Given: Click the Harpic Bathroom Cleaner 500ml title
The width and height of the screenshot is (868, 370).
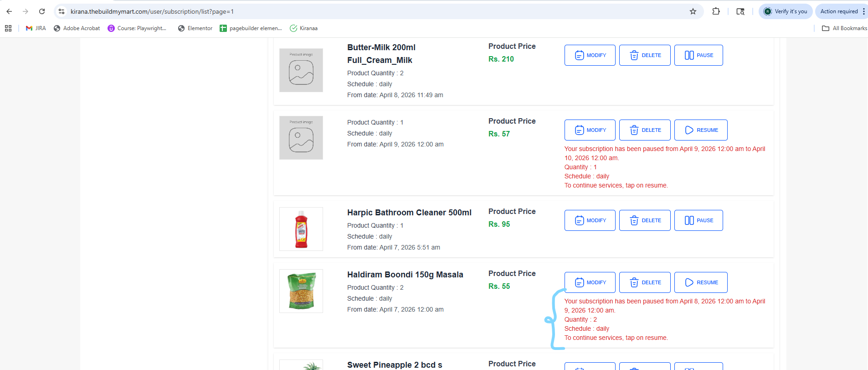Looking at the screenshot, I should [x=409, y=213].
